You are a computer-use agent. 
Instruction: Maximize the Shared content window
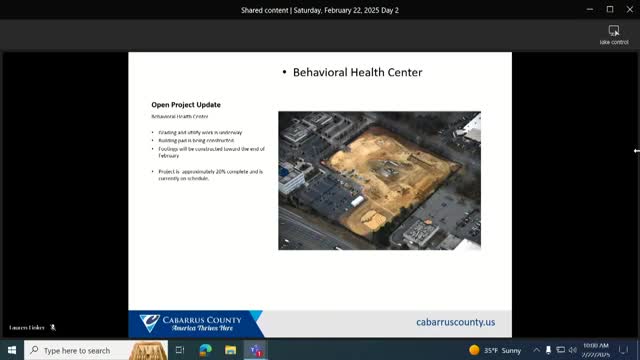tap(610, 9)
